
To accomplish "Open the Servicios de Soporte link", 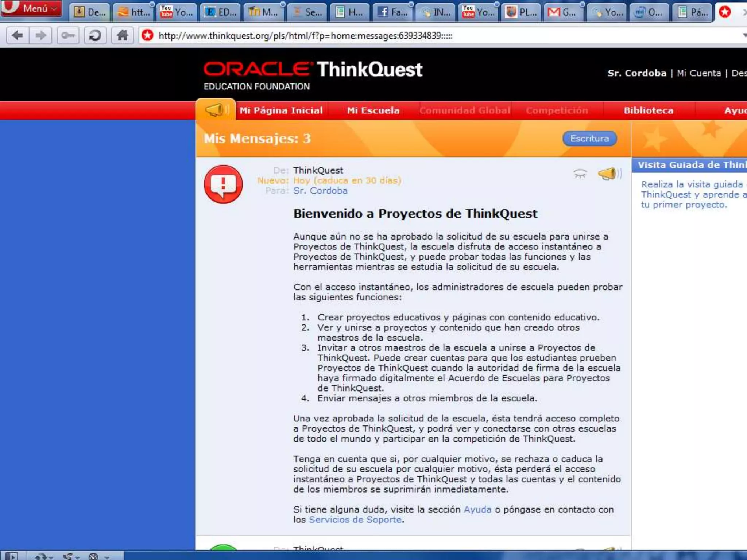I will 355,520.
